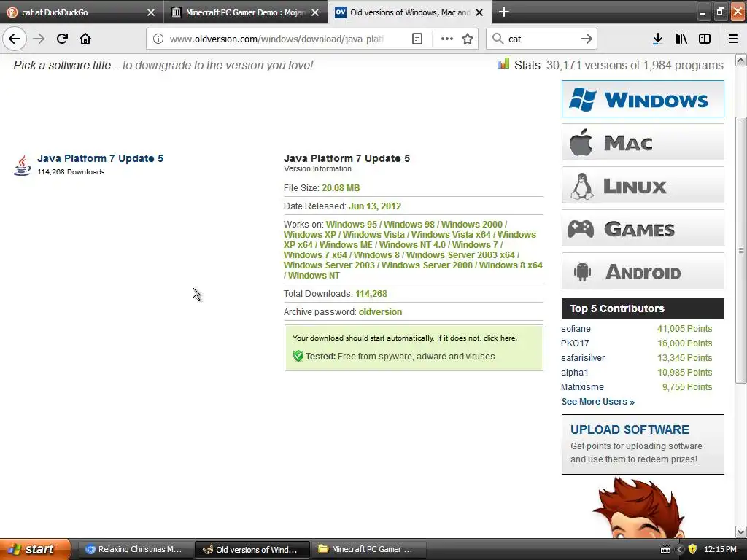Click the forward navigation arrow

(39, 39)
